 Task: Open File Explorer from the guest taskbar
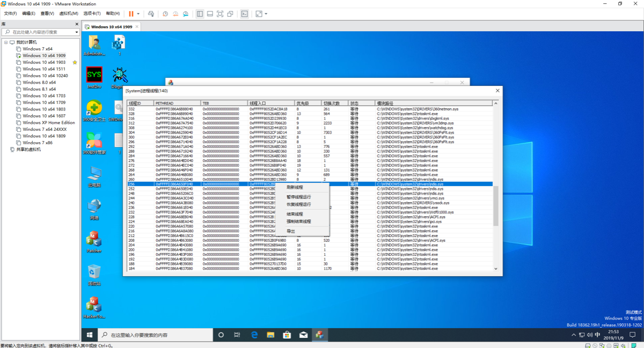click(x=270, y=335)
